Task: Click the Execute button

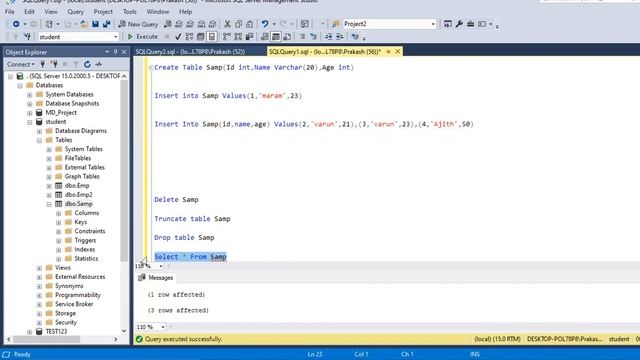Action: click(x=142, y=37)
